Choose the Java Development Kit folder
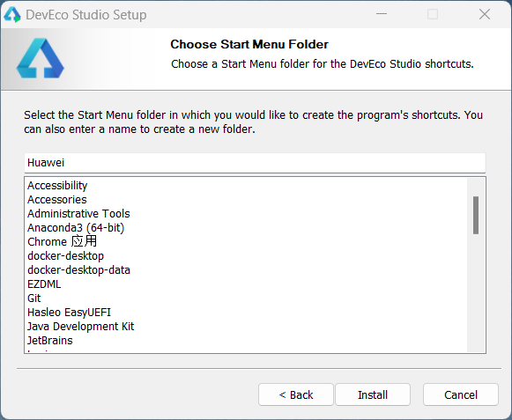Viewport: 512px width, 420px height. [81, 326]
